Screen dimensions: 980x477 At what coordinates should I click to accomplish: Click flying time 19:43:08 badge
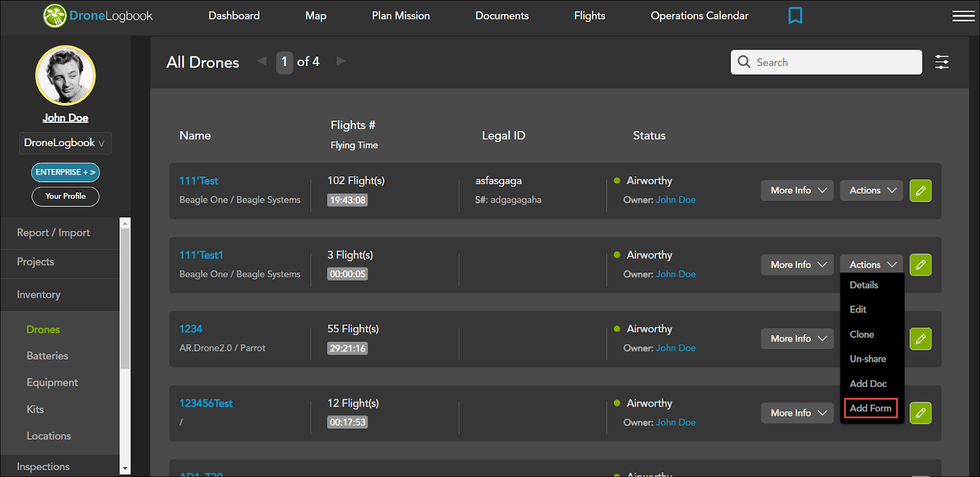(x=347, y=200)
